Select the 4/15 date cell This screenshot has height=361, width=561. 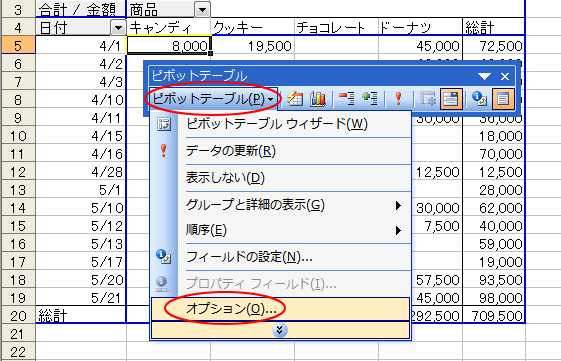pos(81,136)
